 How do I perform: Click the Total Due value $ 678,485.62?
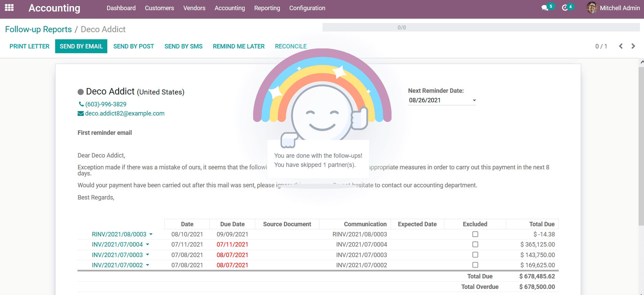click(x=537, y=276)
